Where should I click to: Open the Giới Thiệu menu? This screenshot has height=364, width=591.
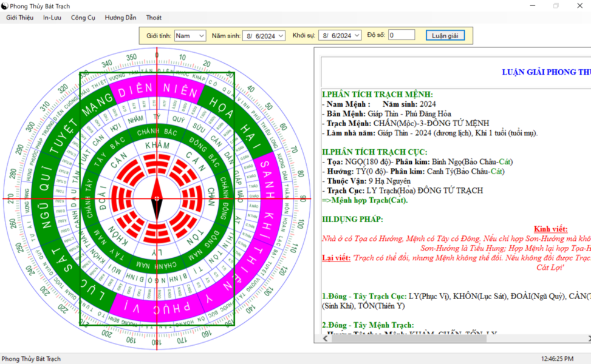pos(19,18)
